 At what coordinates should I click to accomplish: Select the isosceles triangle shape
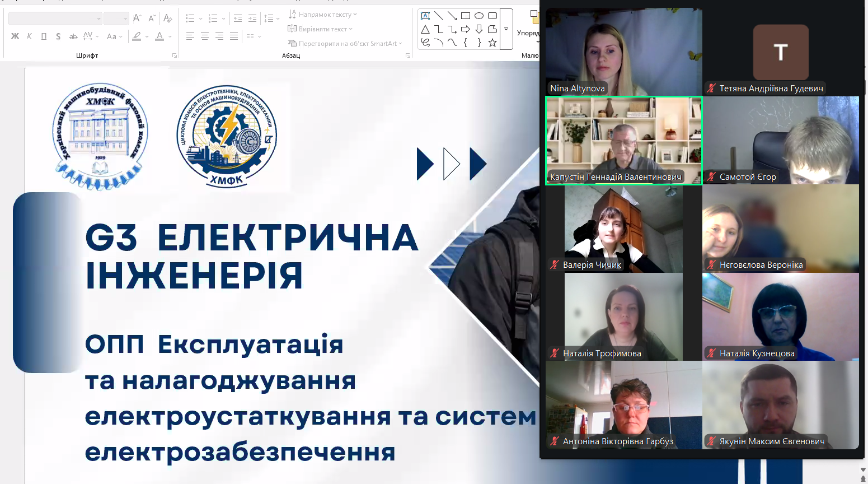click(425, 29)
